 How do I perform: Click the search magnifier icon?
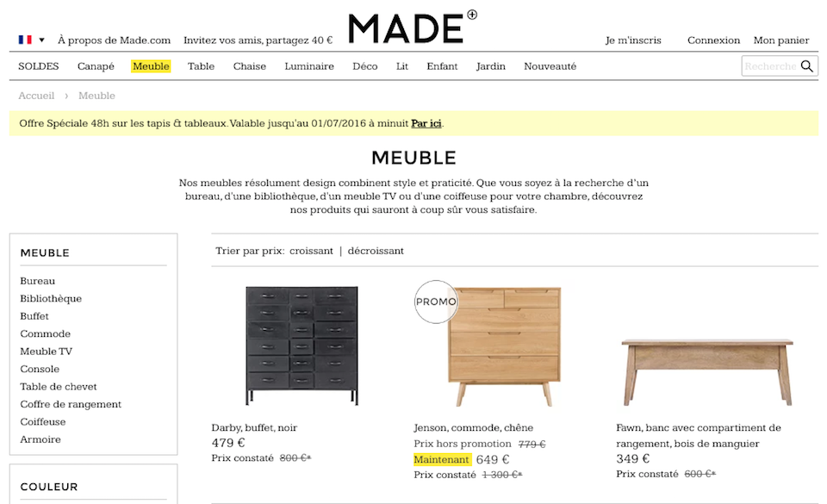point(806,66)
